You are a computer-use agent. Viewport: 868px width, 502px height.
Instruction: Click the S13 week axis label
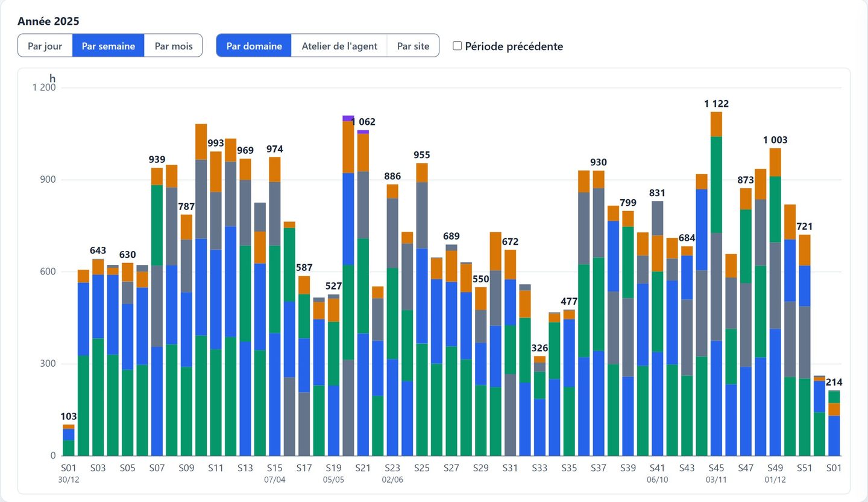click(x=245, y=468)
